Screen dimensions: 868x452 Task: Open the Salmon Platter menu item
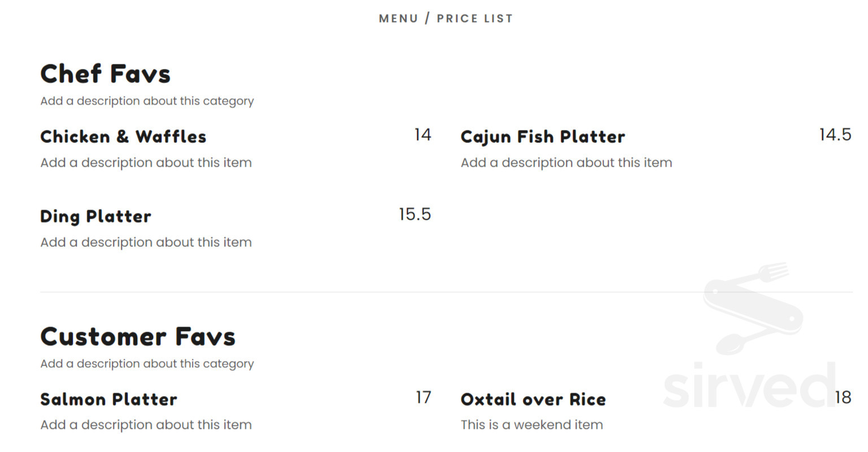click(x=108, y=399)
